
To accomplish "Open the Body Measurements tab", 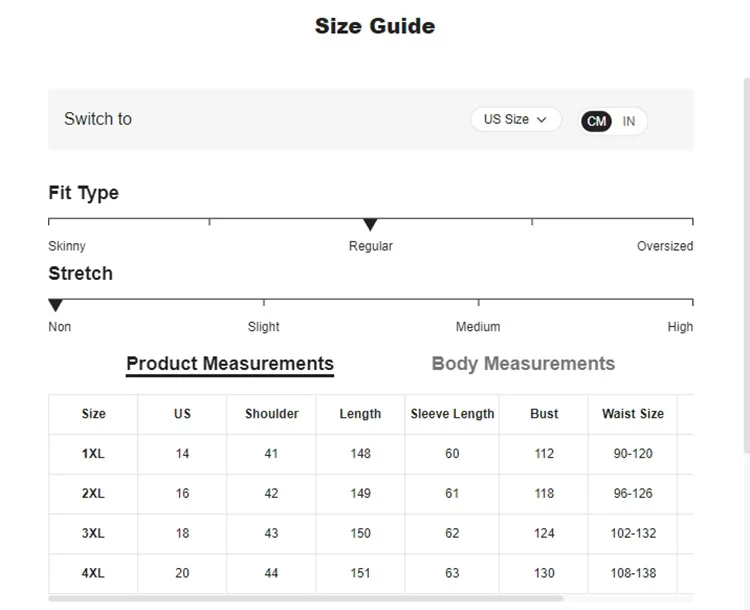I will click(523, 364).
